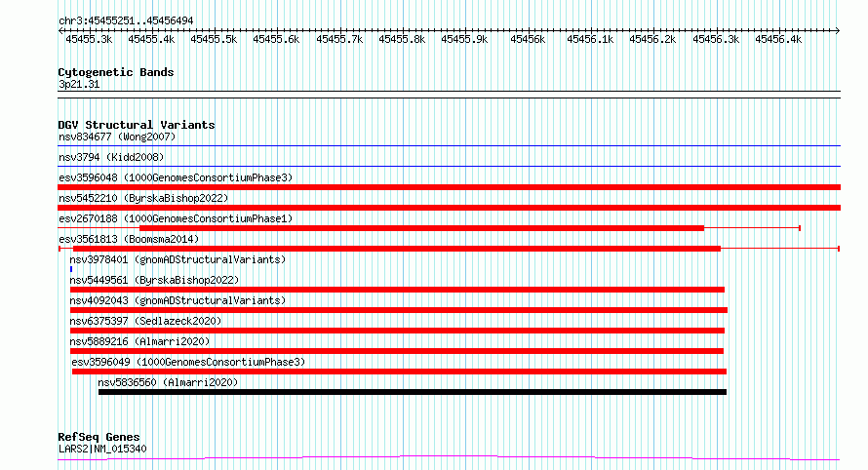Click the red bar of esv3596049

click(x=399, y=372)
